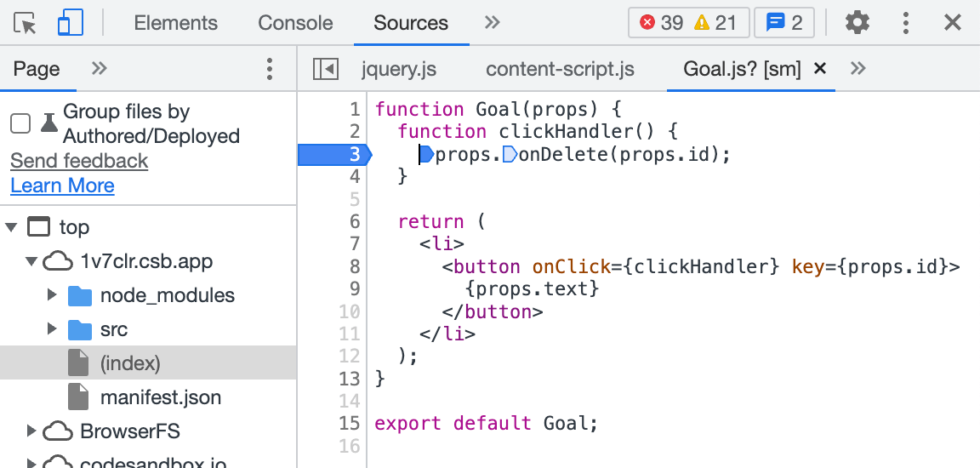Image resolution: width=980 pixels, height=468 pixels.
Task: Remove the breakpoint on line 3
Action: (335, 154)
